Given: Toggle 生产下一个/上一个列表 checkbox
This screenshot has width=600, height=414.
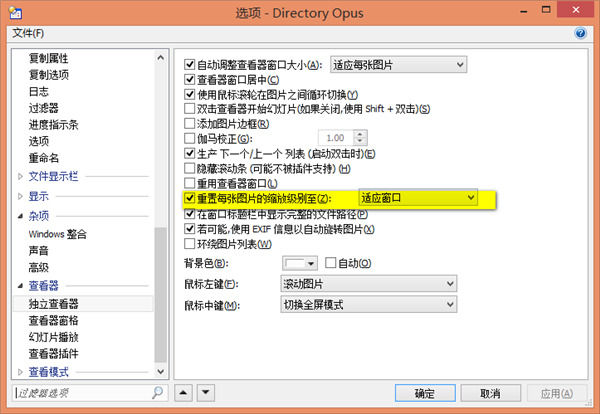Looking at the screenshot, I should click(189, 153).
